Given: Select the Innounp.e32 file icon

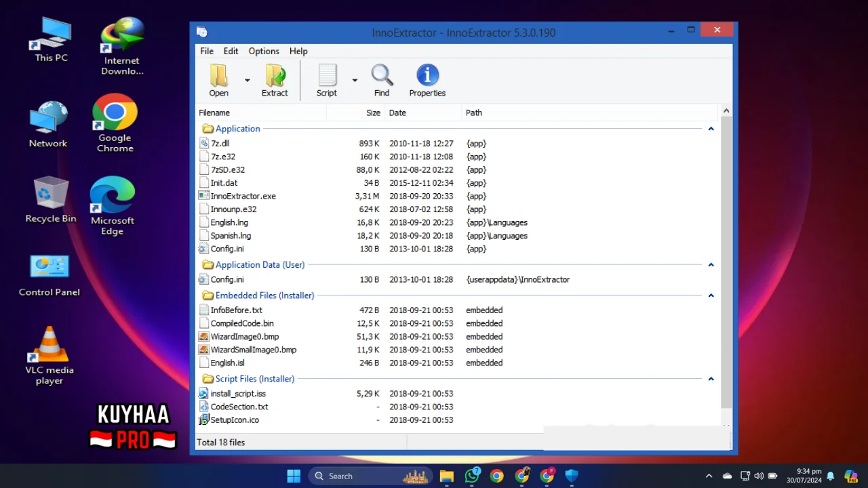Looking at the screenshot, I should (205, 209).
